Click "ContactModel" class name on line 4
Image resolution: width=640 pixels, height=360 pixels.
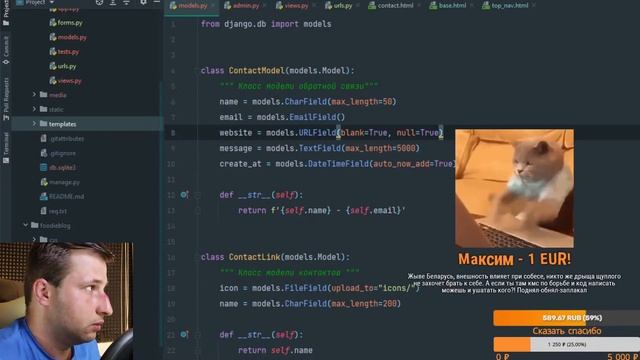pos(256,71)
